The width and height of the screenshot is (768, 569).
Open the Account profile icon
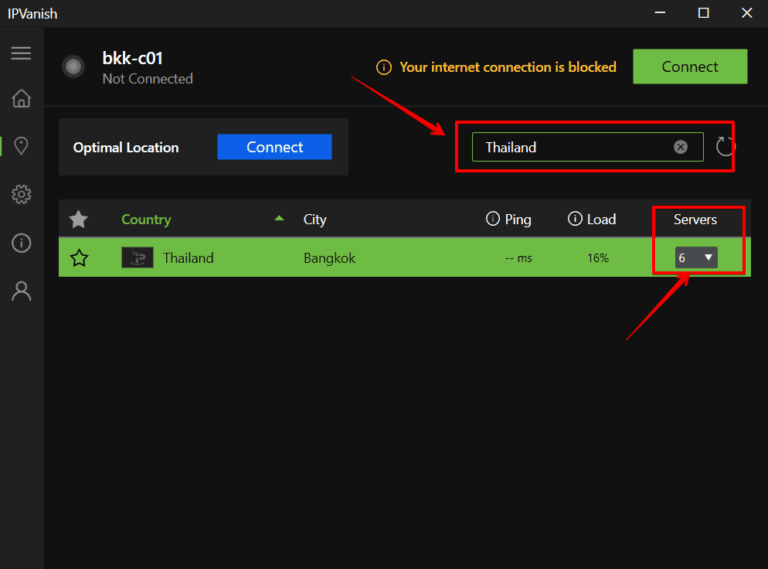21,291
